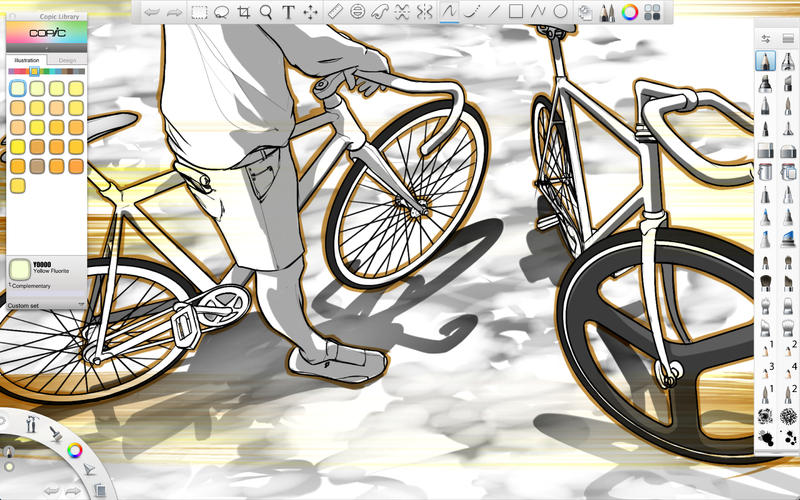Image resolution: width=800 pixels, height=500 pixels.
Task: Click the Undo arrow
Action: coord(151,12)
